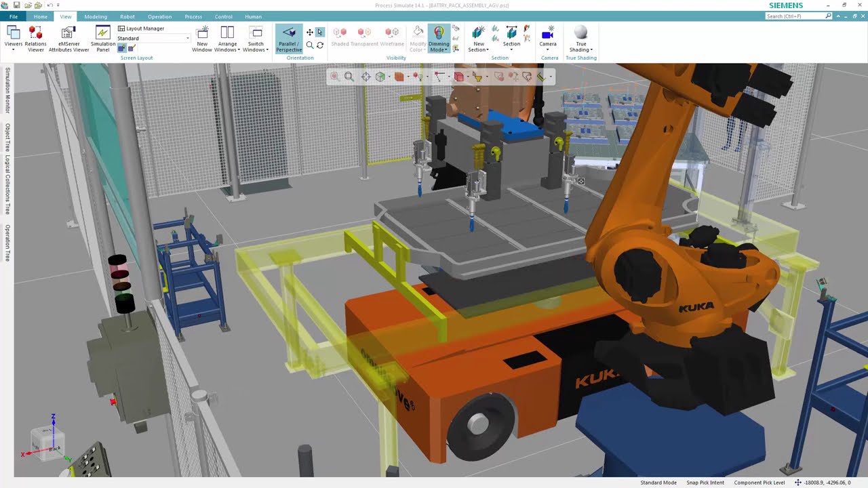Open the eMServer Attributes Viewer
Screen dimensions: 868x488
coord(68,39)
